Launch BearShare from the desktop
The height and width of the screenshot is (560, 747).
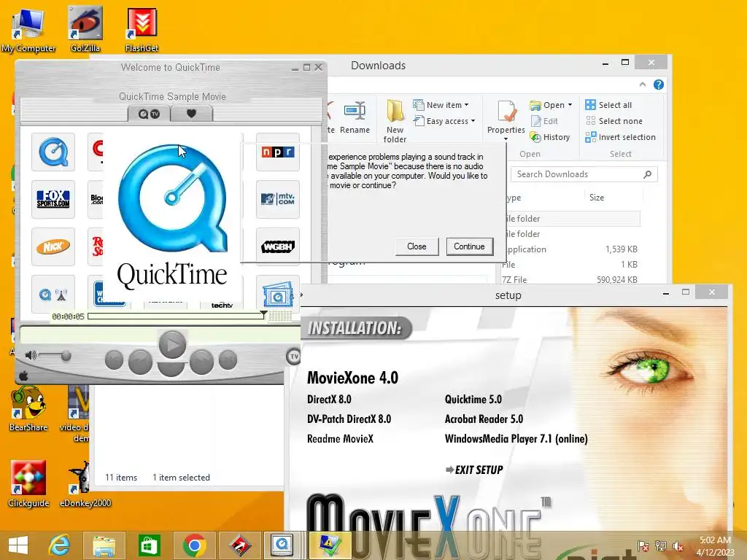pos(28,408)
